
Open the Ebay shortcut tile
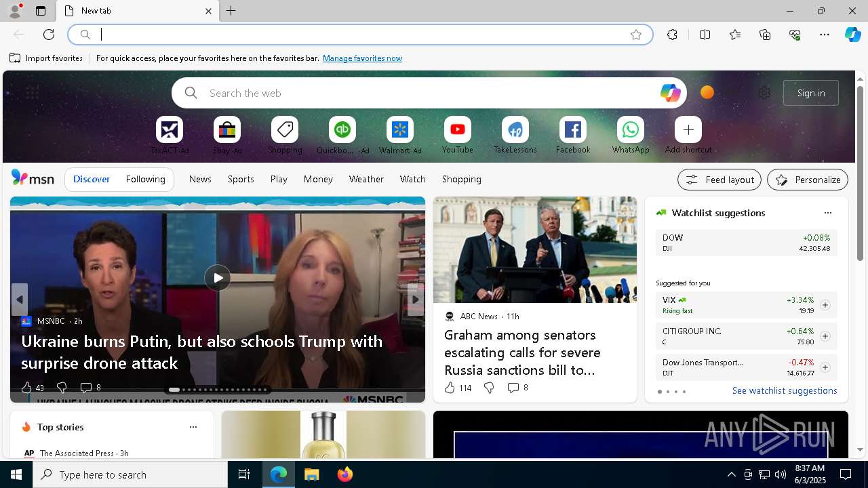[227, 129]
